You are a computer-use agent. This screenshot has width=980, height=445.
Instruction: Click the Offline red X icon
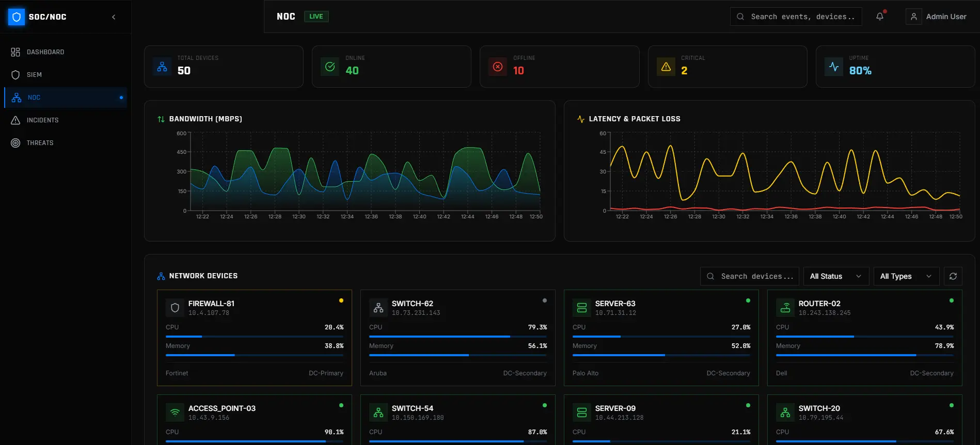click(x=498, y=67)
